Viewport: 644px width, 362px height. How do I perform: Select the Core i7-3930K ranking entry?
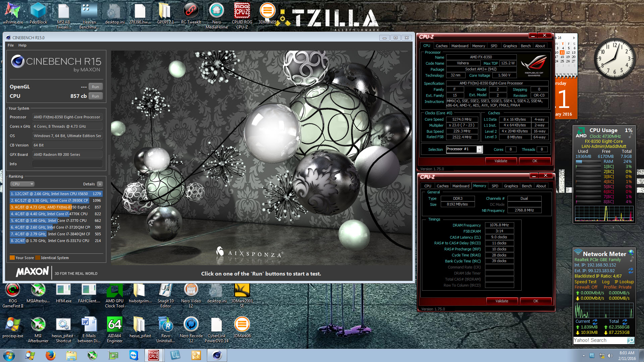56,200
